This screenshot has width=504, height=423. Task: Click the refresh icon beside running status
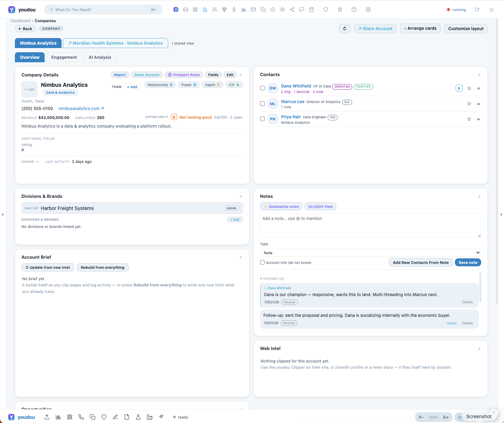coord(477,10)
